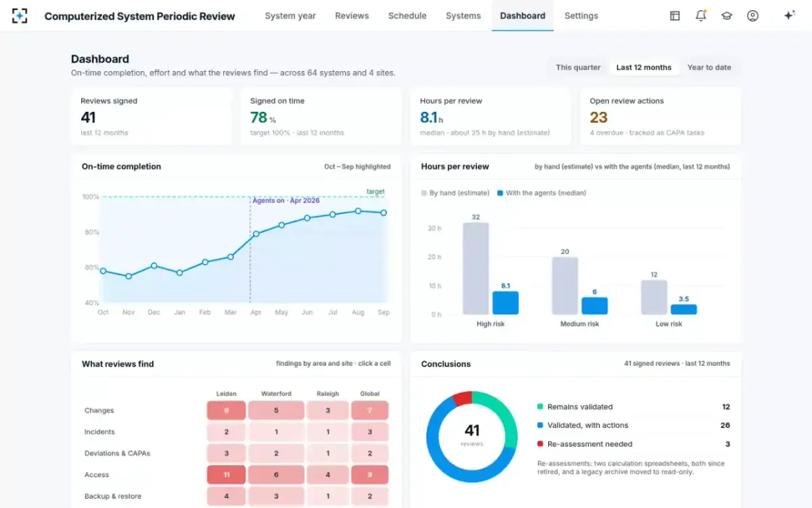
Task: Open the user profile icon
Action: pos(752,16)
